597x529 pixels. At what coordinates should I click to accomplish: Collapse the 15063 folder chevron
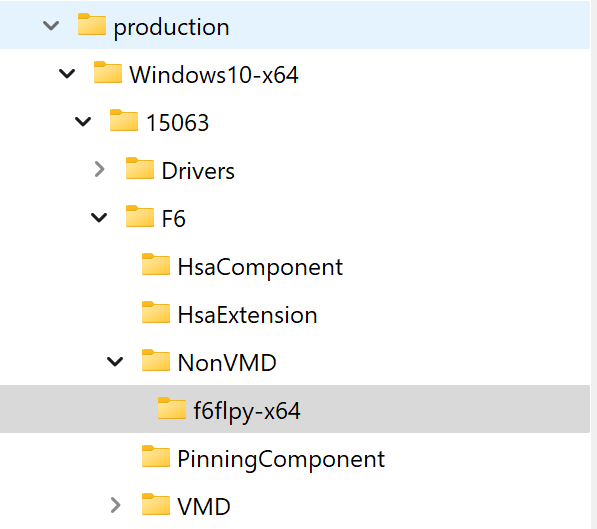pyautogui.click(x=83, y=122)
